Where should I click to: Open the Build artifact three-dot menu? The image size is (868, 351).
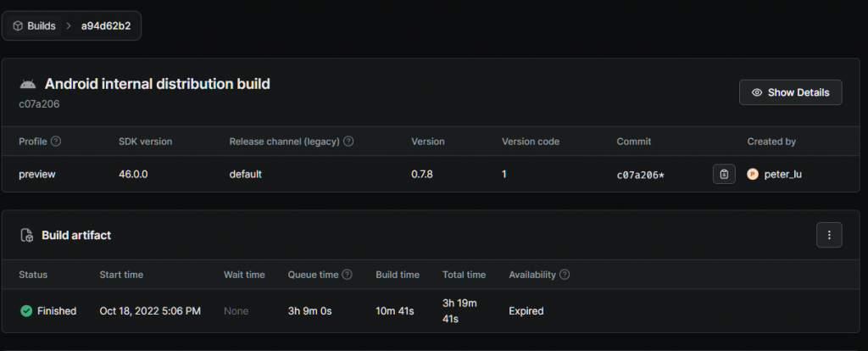point(829,235)
